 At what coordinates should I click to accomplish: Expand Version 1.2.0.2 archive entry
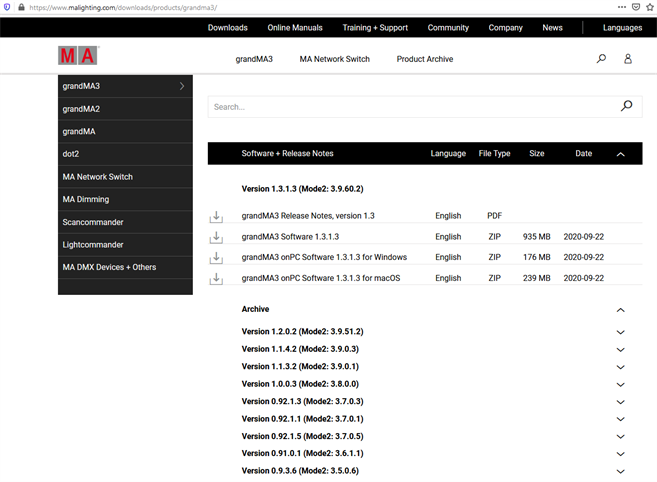tap(621, 332)
